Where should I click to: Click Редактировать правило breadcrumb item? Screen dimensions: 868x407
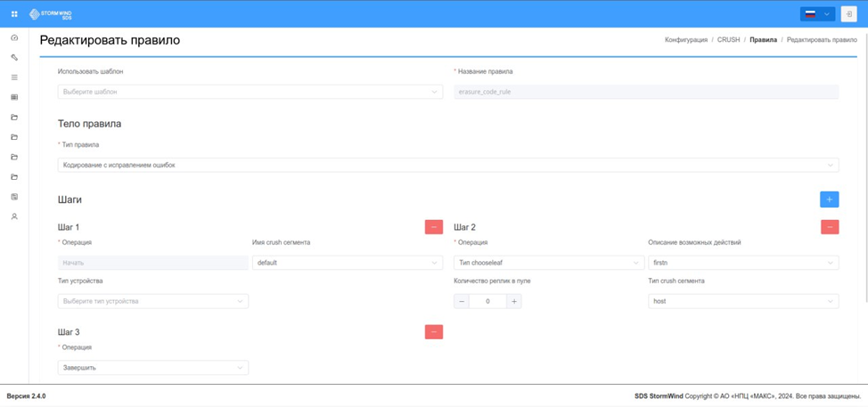click(822, 40)
